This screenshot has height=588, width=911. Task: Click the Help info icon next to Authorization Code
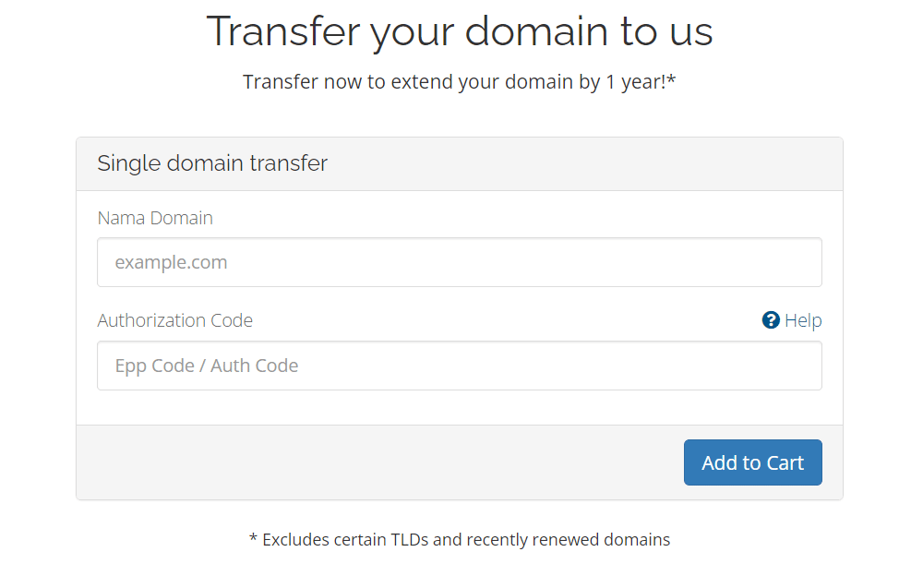pyautogui.click(x=771, y=319)
